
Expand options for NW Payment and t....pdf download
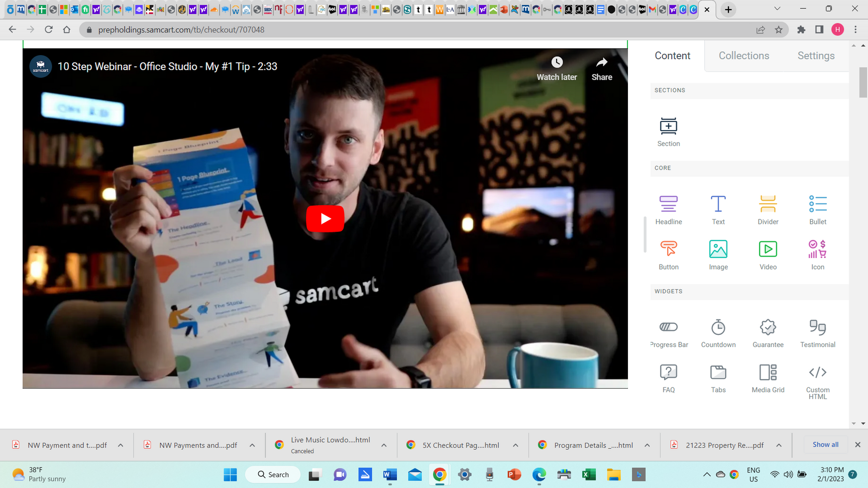[121, 445]
